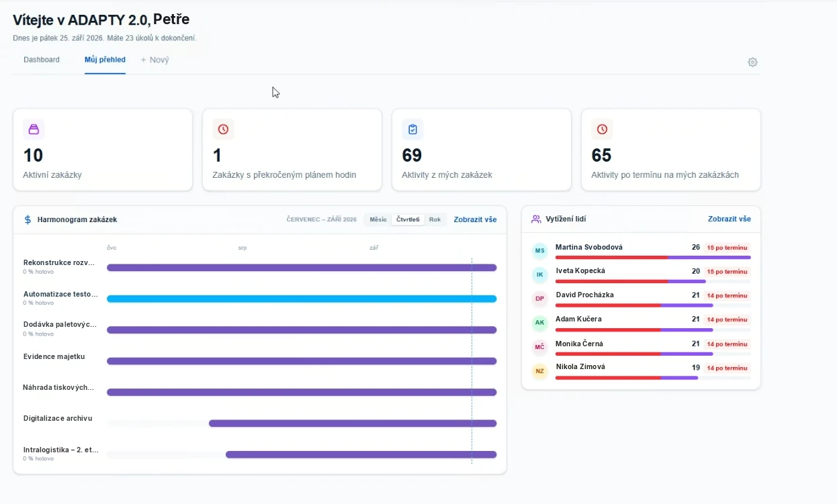The image size is (837, 504).
Task: Click people icon beside Vytížení lidí
Action: pyautogui.click(x=536, y=219)
